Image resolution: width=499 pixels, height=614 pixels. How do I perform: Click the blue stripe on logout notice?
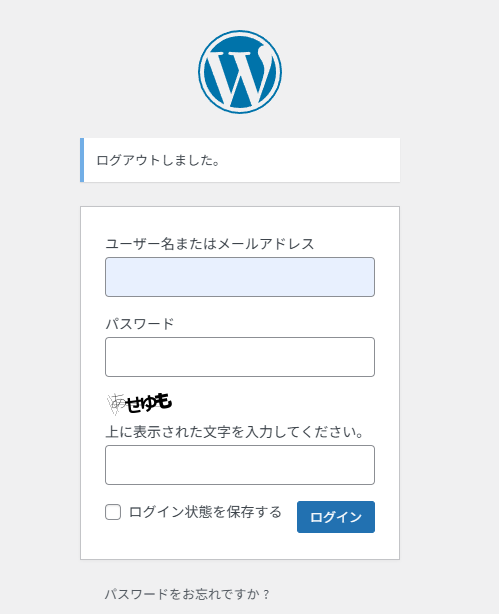[82, 160]
